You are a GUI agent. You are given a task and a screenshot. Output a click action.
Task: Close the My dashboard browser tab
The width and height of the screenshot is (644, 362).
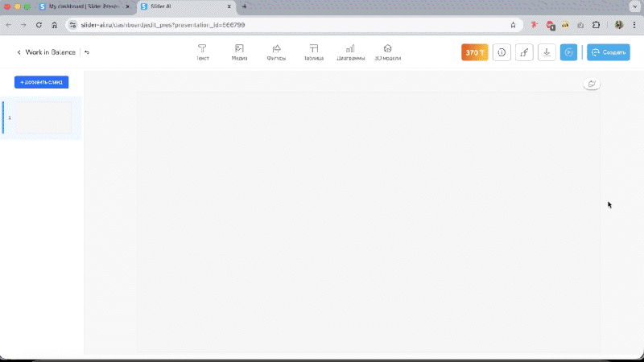[x=127, y=6]
